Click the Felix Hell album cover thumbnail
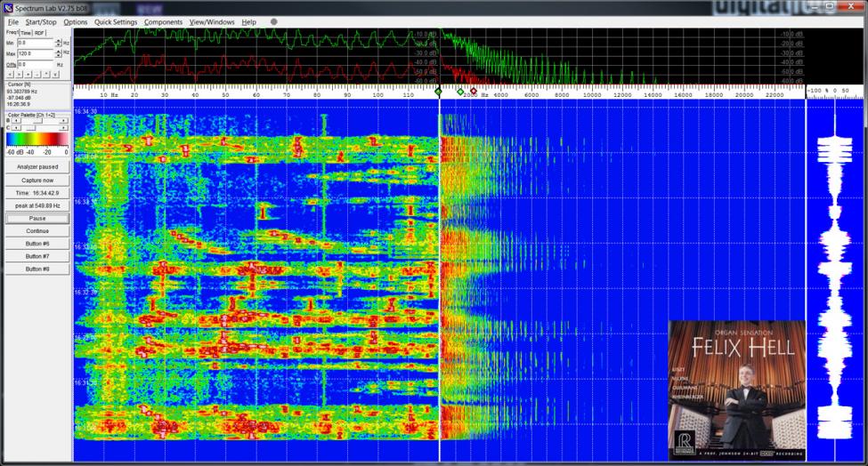868x466 pixels. [x=736, y=390]
